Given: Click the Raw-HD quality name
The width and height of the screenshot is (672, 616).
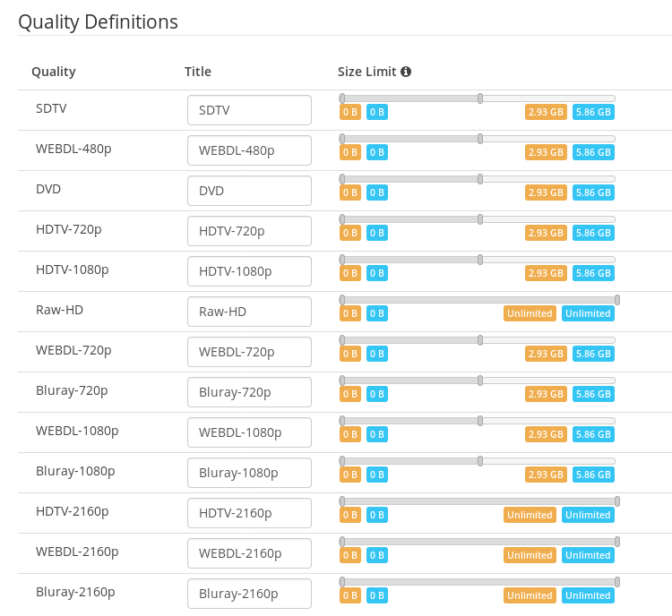Looking at the screenshot, I should pos(59,310).
